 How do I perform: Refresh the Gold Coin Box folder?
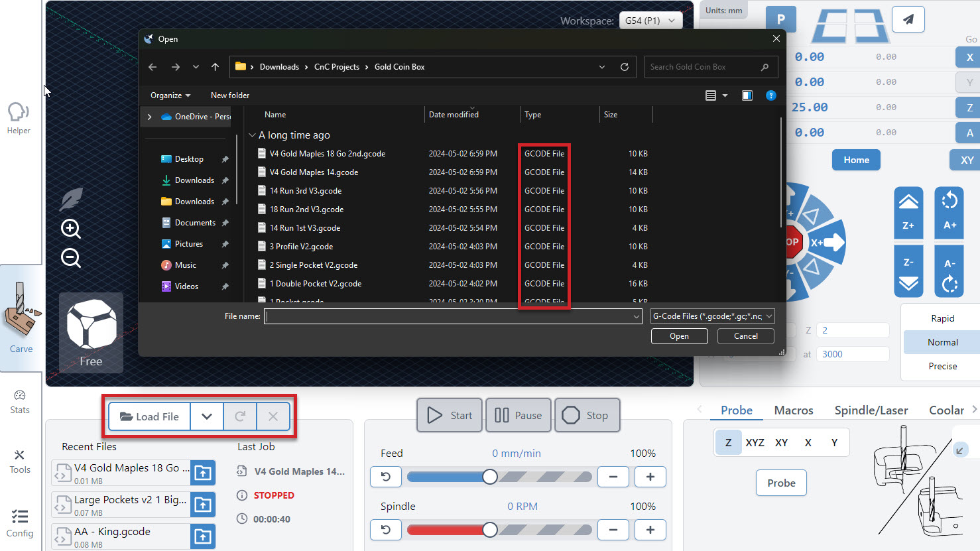tap(624, 67)
